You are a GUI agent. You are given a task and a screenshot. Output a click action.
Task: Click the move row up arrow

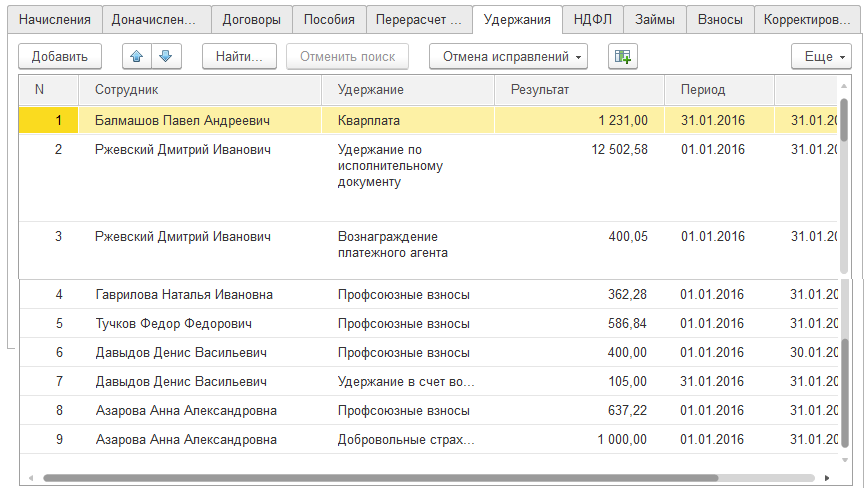click(137, 57)
